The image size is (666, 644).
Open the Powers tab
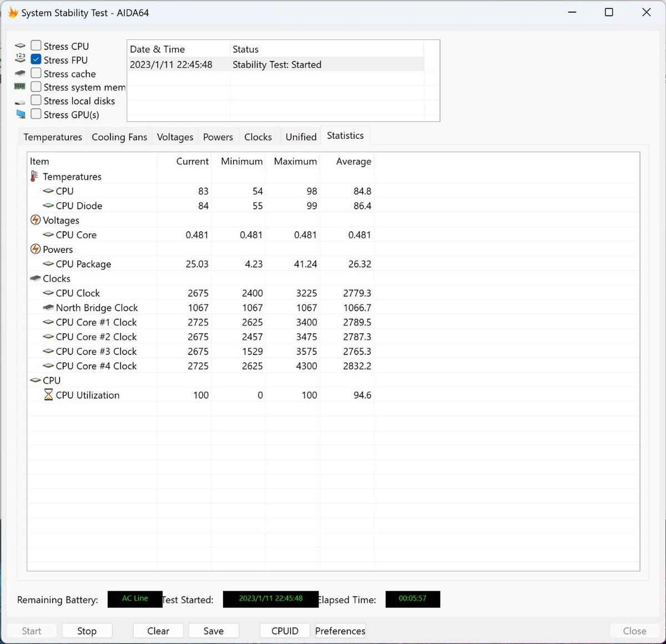218,137
